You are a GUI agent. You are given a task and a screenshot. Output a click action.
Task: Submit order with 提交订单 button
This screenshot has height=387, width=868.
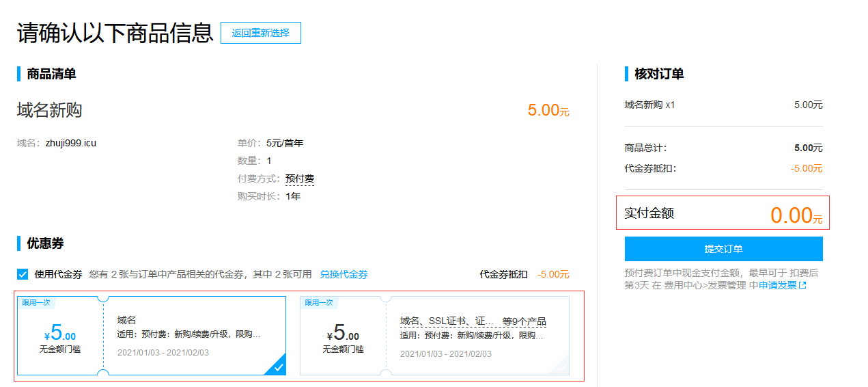tap(723, 249)
